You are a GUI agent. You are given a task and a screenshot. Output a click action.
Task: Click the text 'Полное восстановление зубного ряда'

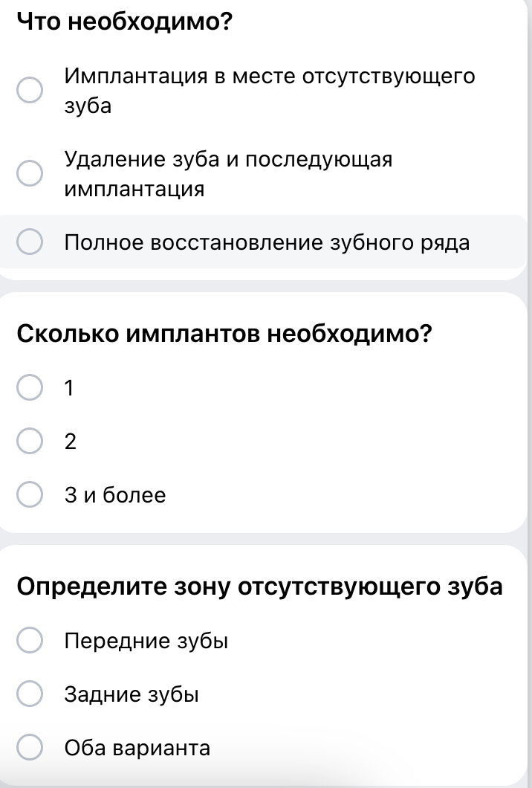tap(267, 243)
